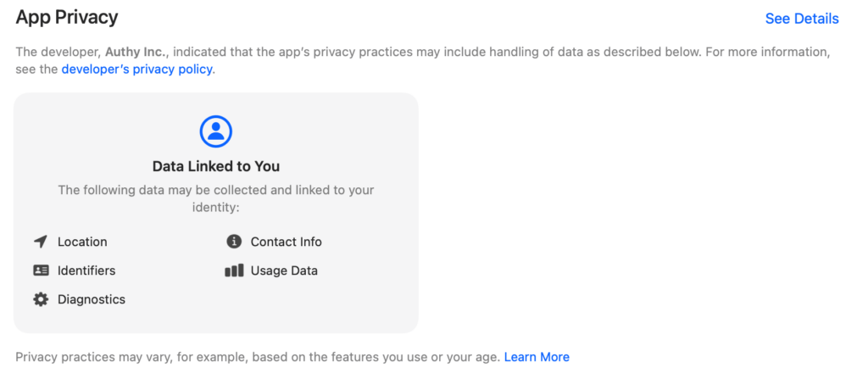Click the developer indicated privacy practices paragraph
This screenshot has height=379, width=868.
click(x=423, y=61)
